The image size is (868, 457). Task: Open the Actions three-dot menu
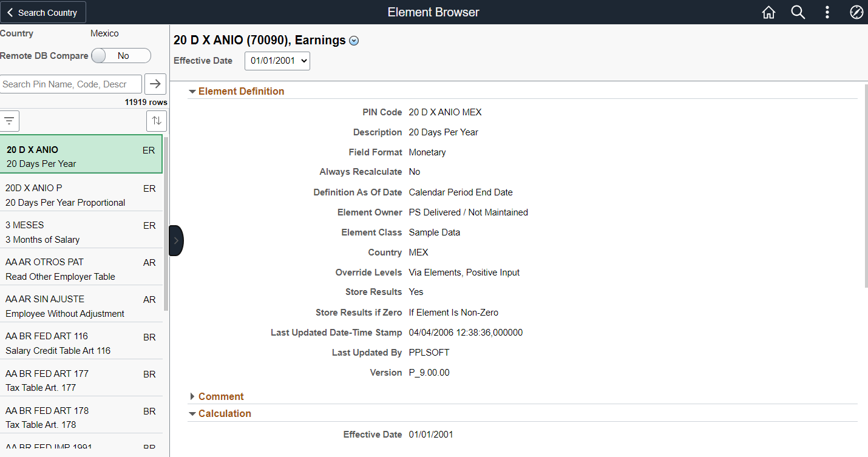827,12
